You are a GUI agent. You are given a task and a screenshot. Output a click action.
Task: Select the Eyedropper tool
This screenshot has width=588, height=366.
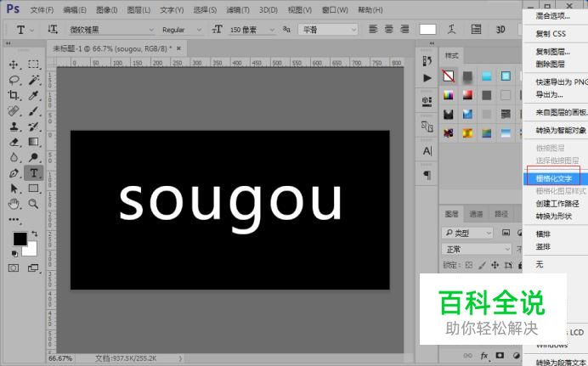tap(33, 95)
